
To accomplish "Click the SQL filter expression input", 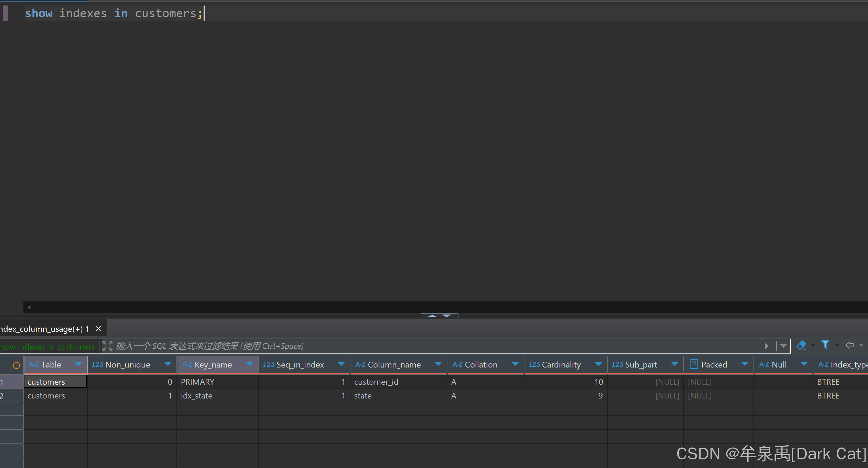I will [x=413, y=346].
